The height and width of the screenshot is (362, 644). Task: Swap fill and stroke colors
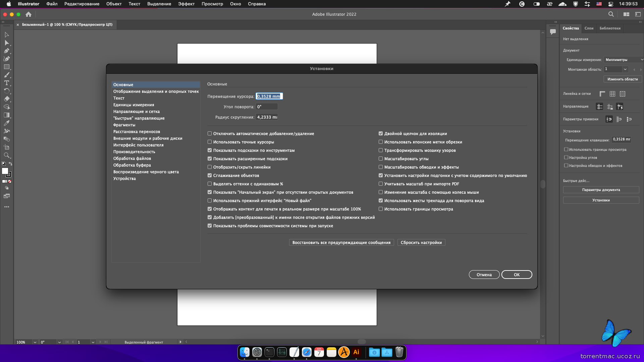click(x=10, y=164)
